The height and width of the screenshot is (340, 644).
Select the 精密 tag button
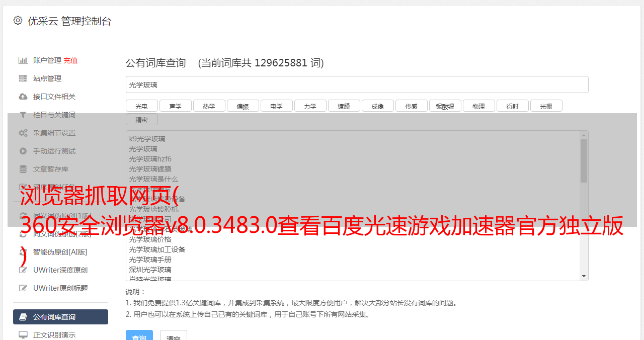[142, 119]
